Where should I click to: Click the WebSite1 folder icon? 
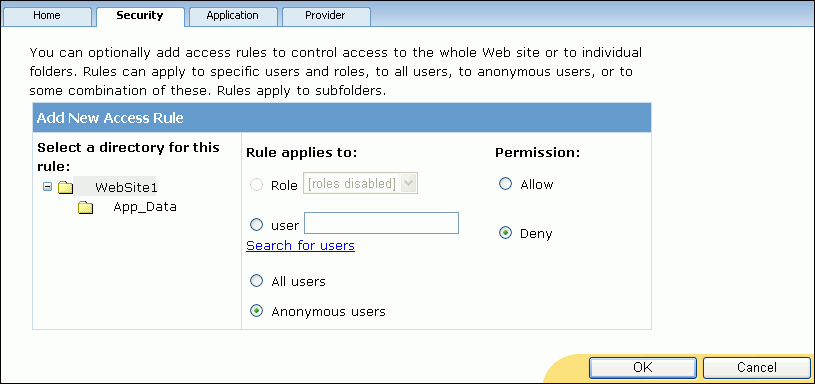tap(65, 188)
